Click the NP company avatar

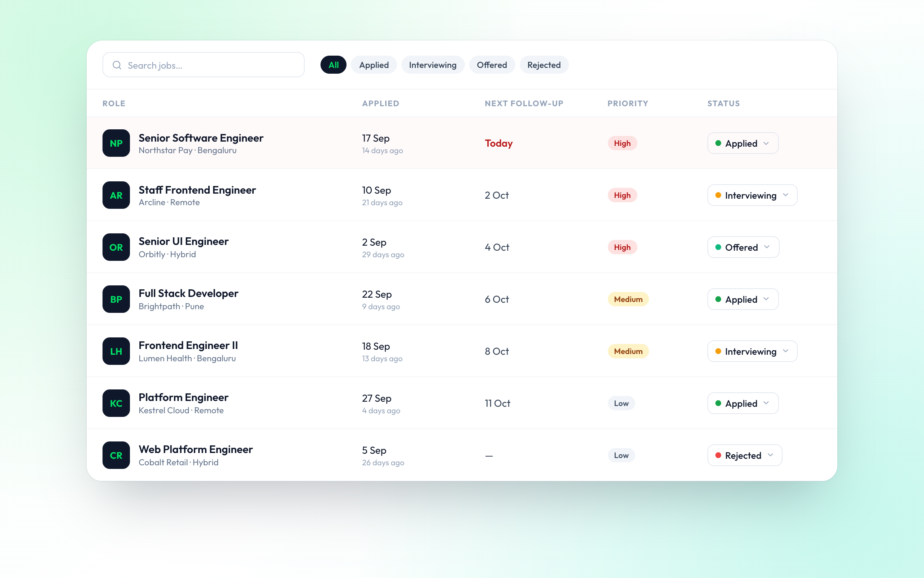(x=116, y=143)
